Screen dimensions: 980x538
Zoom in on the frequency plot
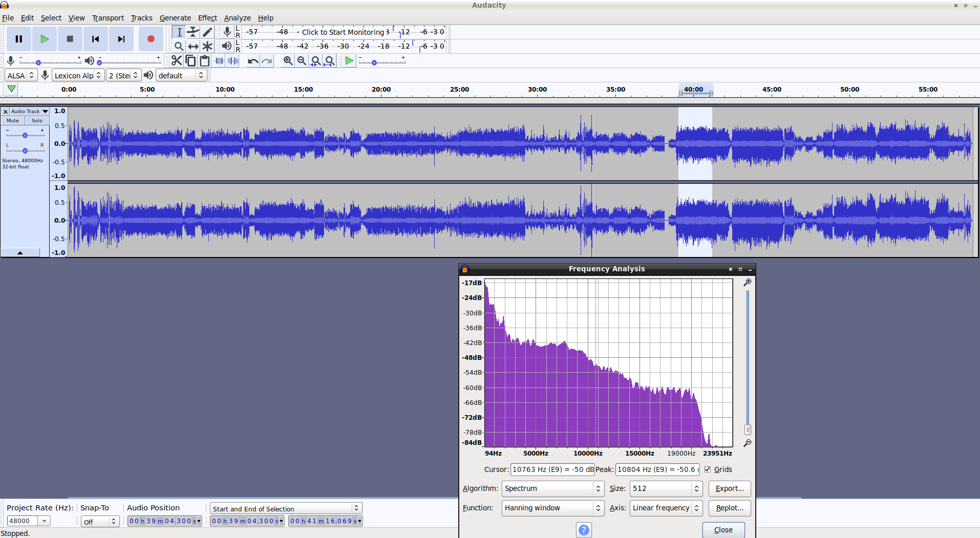click(748, 282)
